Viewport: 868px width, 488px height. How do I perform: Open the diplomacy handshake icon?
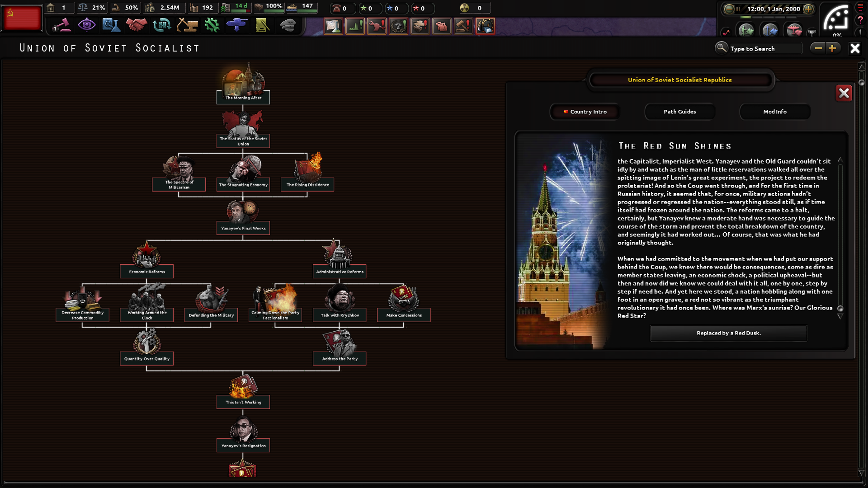point(136,25)
